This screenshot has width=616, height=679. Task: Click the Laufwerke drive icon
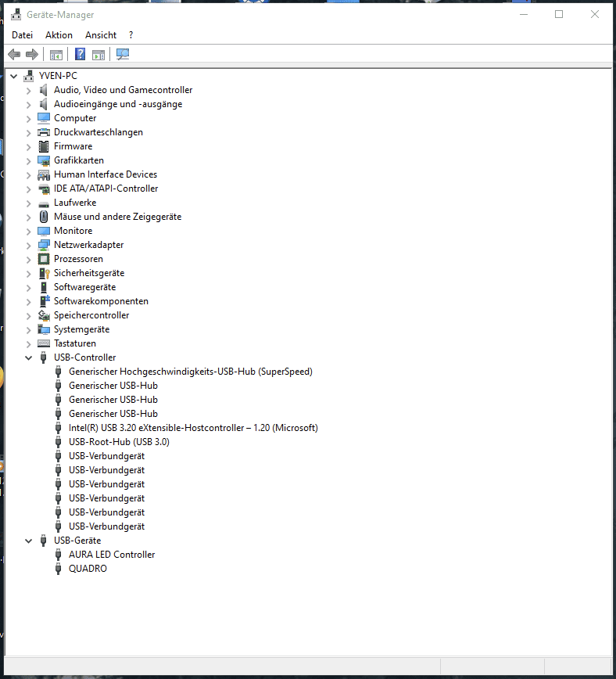(44, 203)
